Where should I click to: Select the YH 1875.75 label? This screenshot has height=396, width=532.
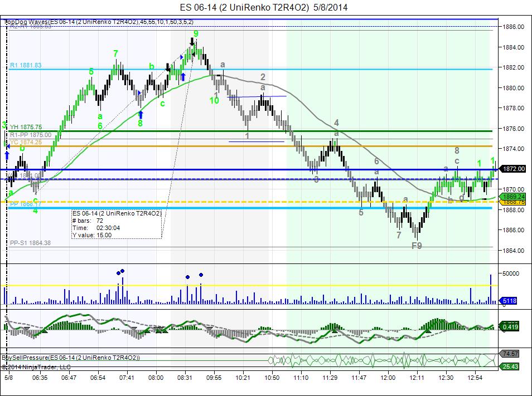click(26, 127)
